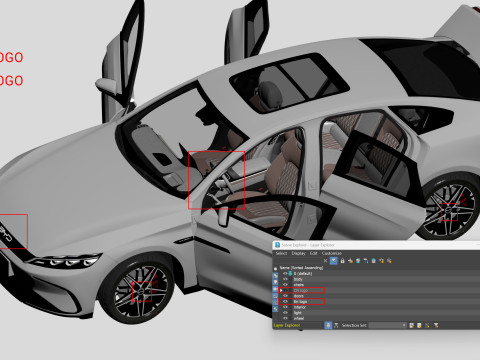Expand the CN logo layer arrow
This screenshot has height=360, width=480.
coord(281,290)
